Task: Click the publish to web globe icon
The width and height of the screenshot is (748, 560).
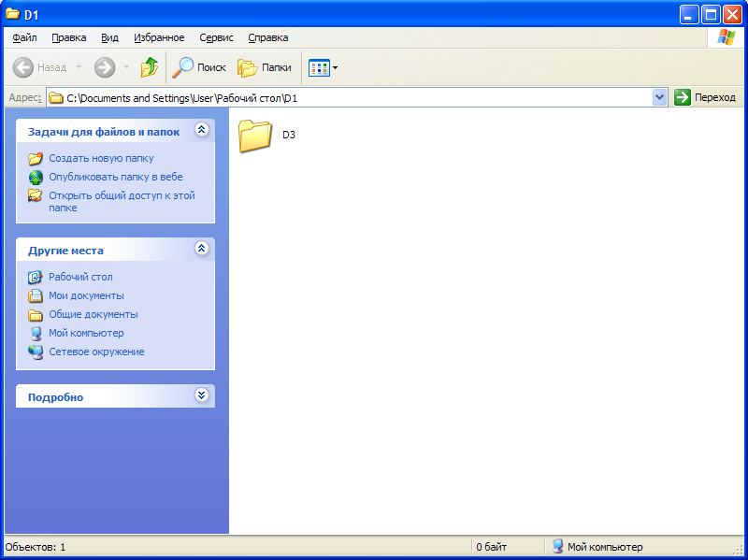Action: [x=36, y=177]
